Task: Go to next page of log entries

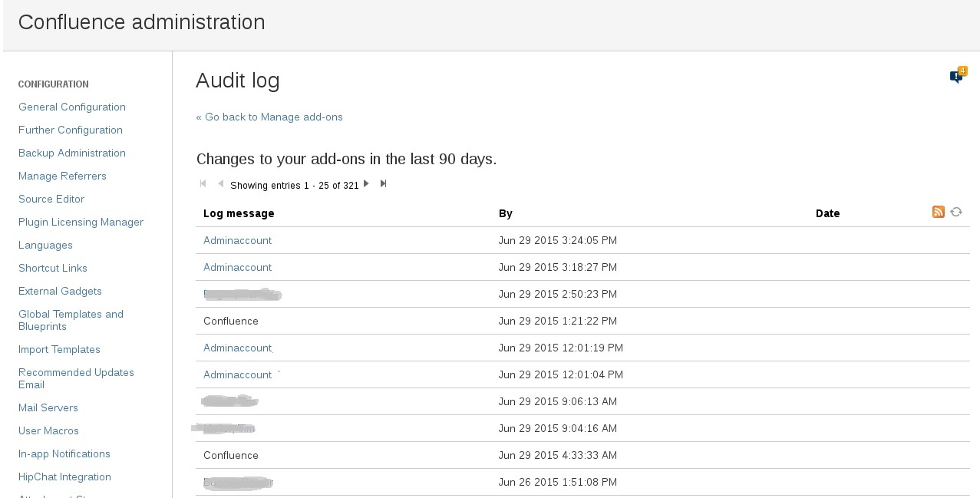Action: [366, 183]
